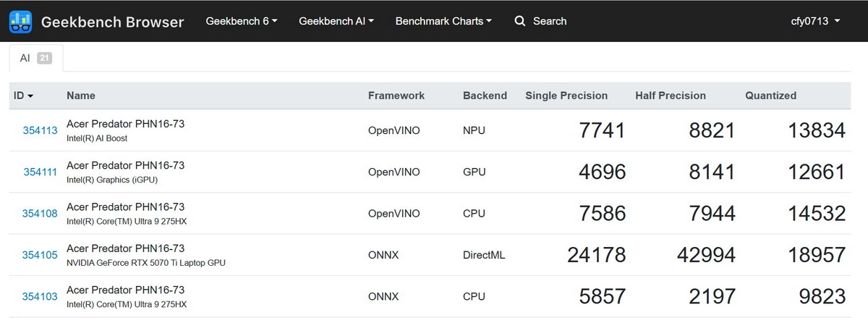Click the Geekbench logo icon
This screenshot has height=318, width=868.
tap(21, 22)
